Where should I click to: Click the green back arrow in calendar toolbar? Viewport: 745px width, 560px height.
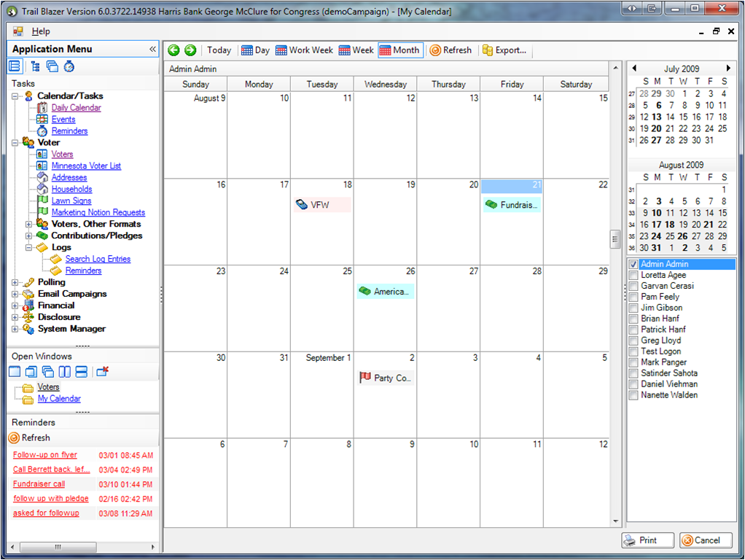[173, 50]
